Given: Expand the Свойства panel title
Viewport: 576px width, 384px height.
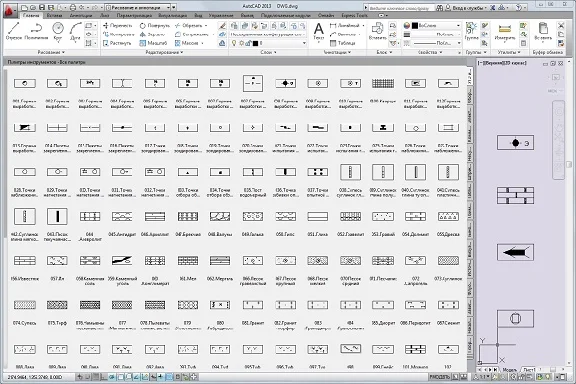Looking at the screenshot, I should [429, 52].
